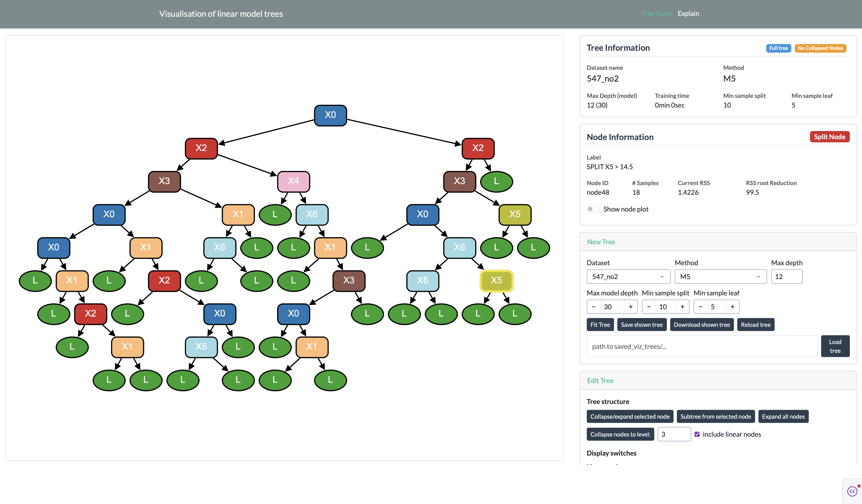The image size is (862, 504).
Task: Select L leaf child of right X2
Action: coord(496,182)
